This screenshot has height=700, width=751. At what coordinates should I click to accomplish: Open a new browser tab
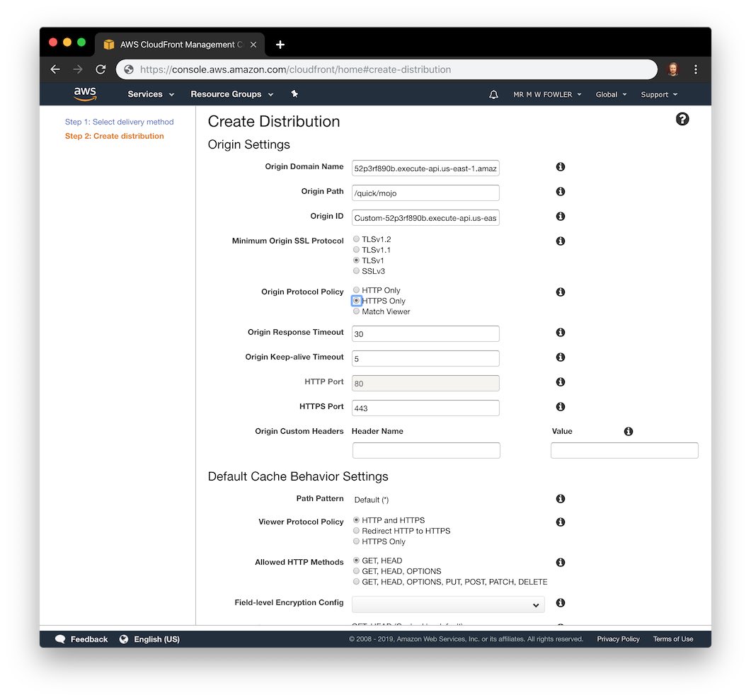[280, 45]
